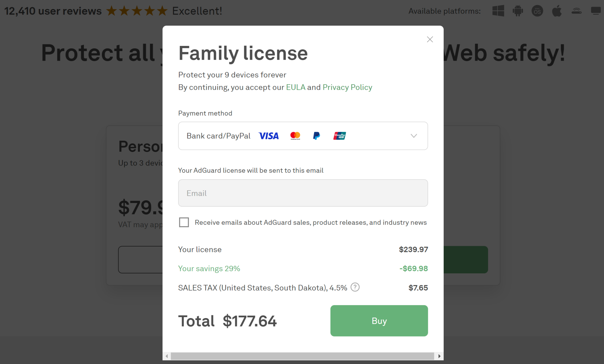
Task: Click the PayPal logo icon
Action: pos(316,136)
